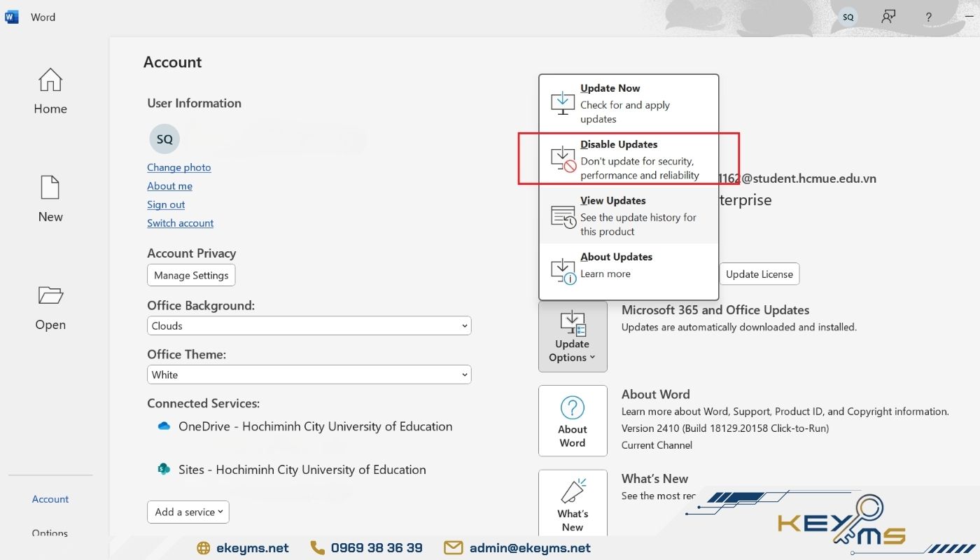Click the SQ account avatar in title bar
The width and height of the screenshot is (980, 560).
pos(848,17)
